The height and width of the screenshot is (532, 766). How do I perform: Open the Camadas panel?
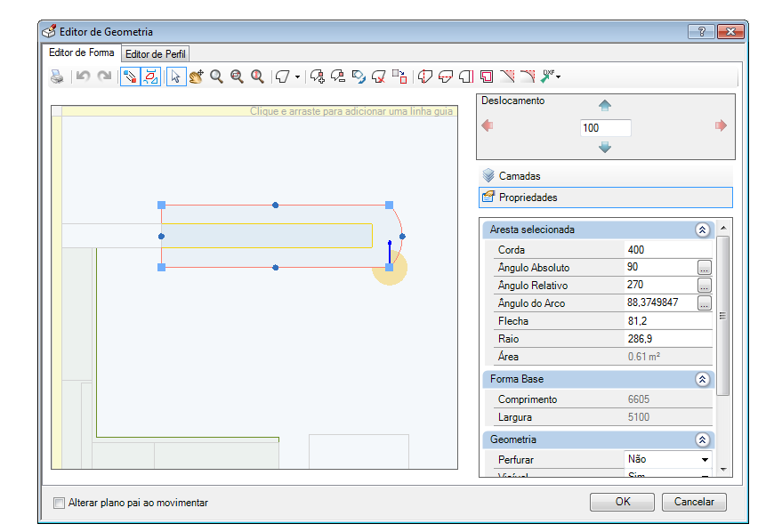point(606,176)
